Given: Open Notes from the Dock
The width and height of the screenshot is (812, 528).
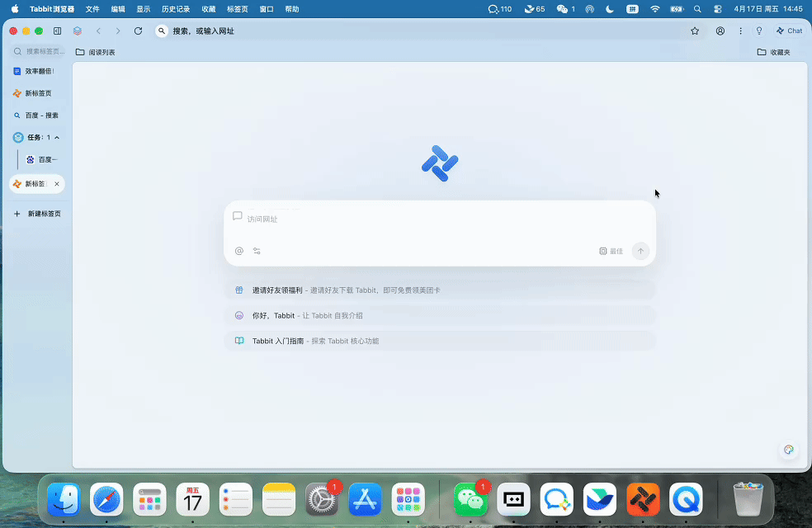Looking at the screenshot, I should pyautogui.click(x=279, y=499).
